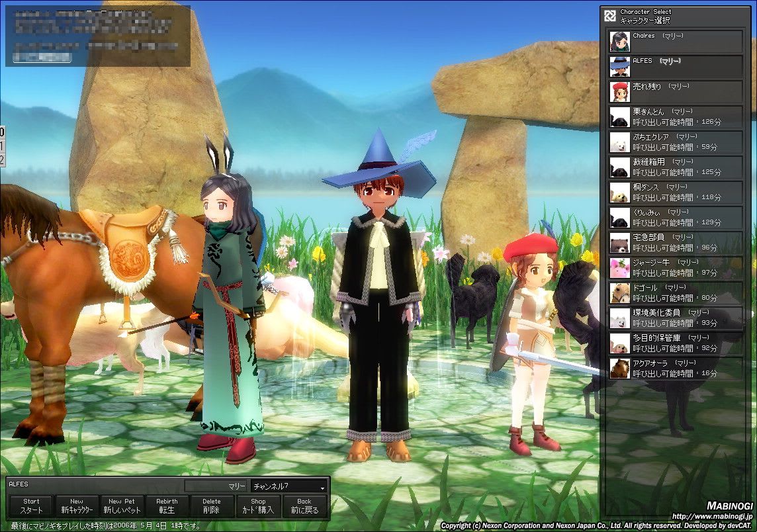Pick the くりぃみぃ black dog portrait
The width and height of the screenshot is (757, 532).
(619, 217)
